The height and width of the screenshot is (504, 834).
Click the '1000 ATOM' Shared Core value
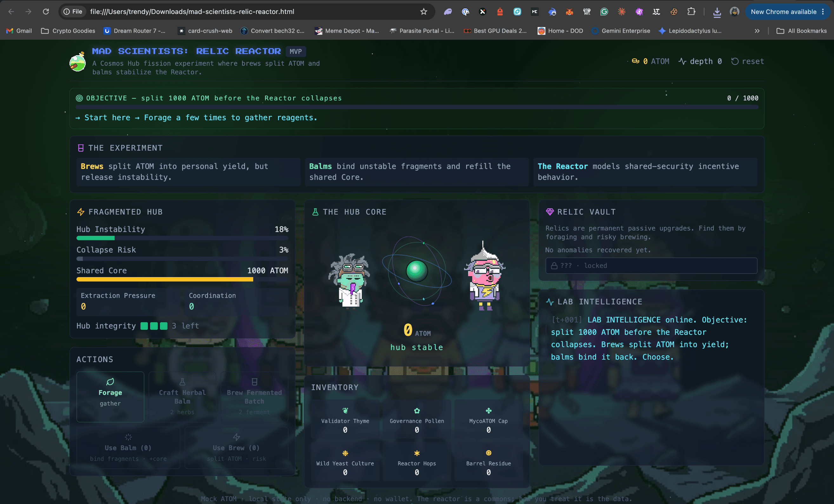coord(268,270)
